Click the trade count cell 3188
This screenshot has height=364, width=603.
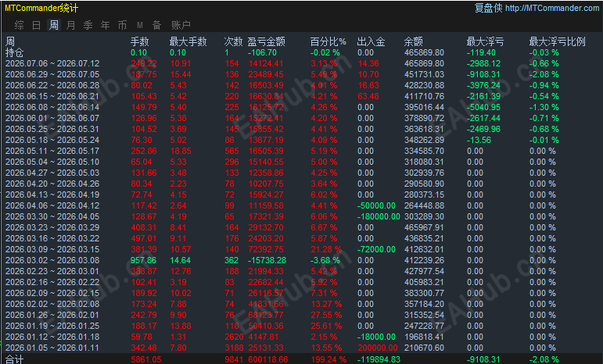point(234,348)
